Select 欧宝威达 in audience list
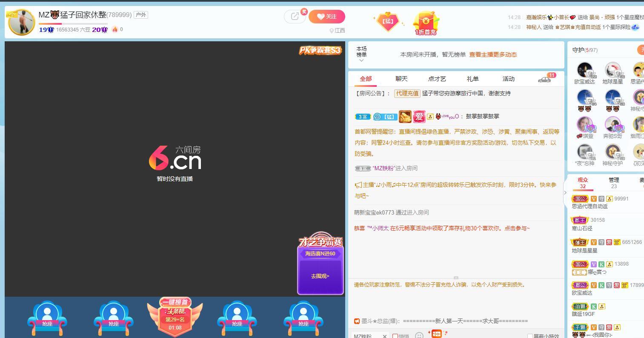Image resolution: width=644 pixels, height=338 pixels. [x=582, y=293]
